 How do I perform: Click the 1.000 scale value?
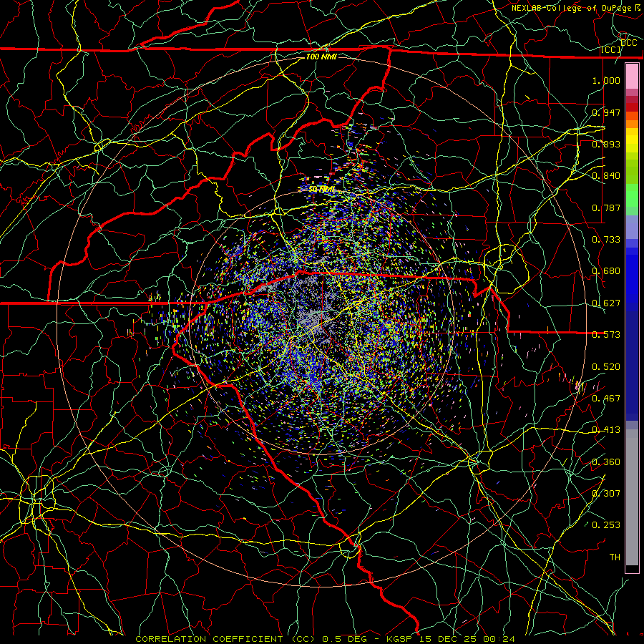(606, 80)
